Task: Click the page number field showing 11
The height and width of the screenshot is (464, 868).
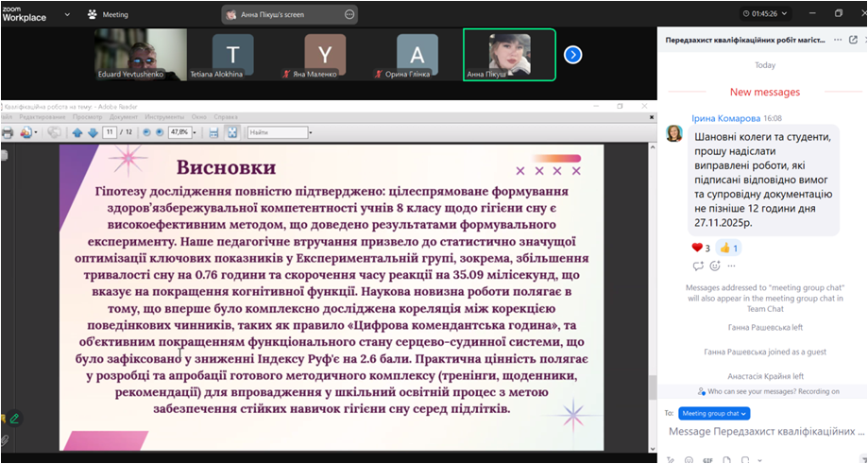Action: coord(110,132)
